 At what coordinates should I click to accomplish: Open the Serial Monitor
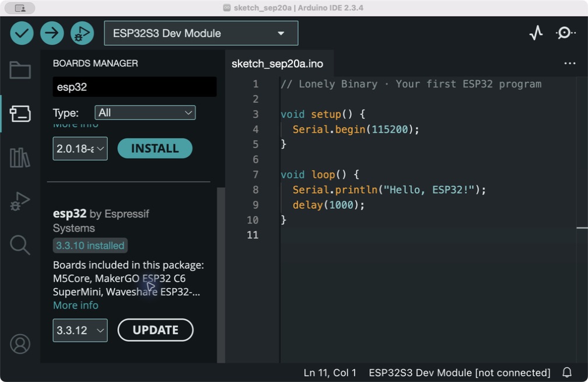pyautogui.click(x=565, y=33)
